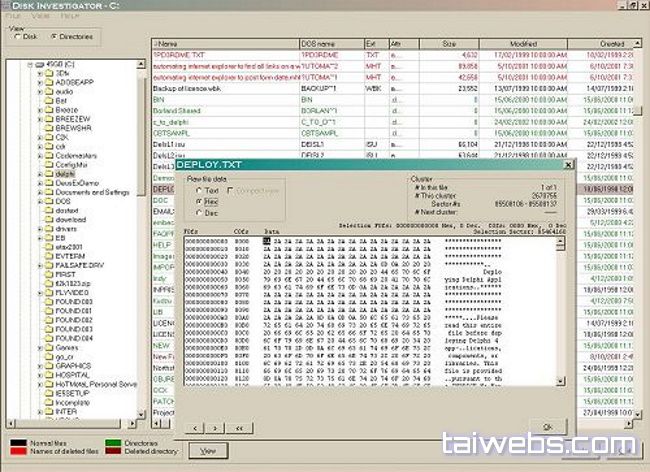Click the View button at bottom
Screen dimensions: 650x472
207,451
